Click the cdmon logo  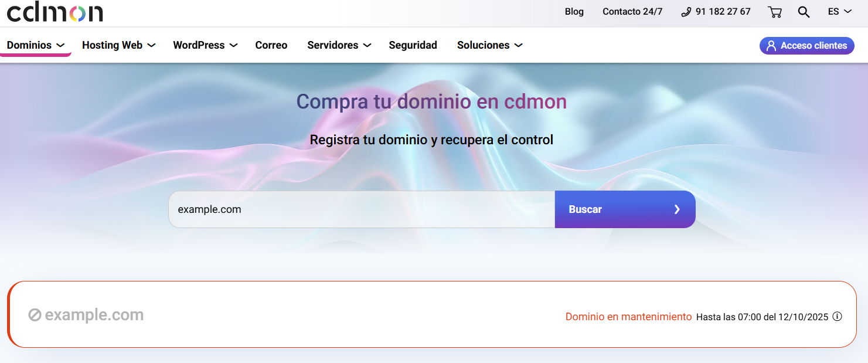[x=55, y=12]
